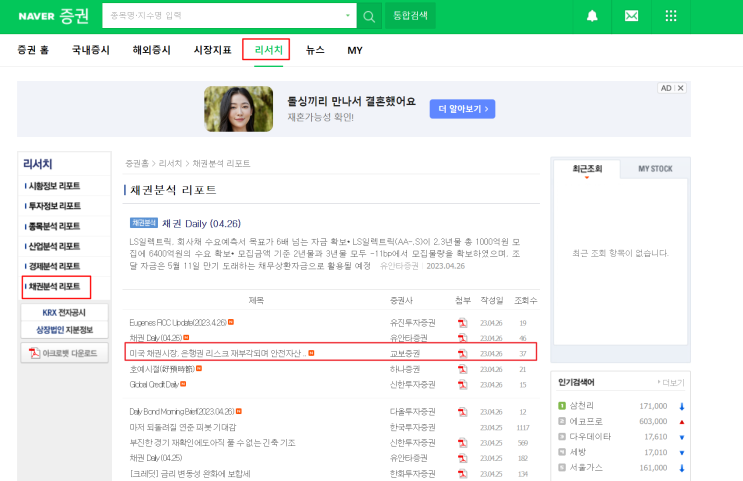The width and height of the screenshot is (743, 481).
Task: Open PDF attachment for 교보증권 report
Action: click(x=462, y=354)
